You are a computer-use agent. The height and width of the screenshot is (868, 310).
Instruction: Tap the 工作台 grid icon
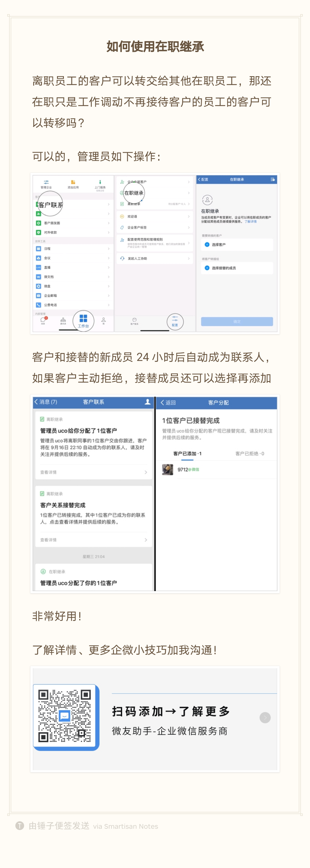click(83, 318)
